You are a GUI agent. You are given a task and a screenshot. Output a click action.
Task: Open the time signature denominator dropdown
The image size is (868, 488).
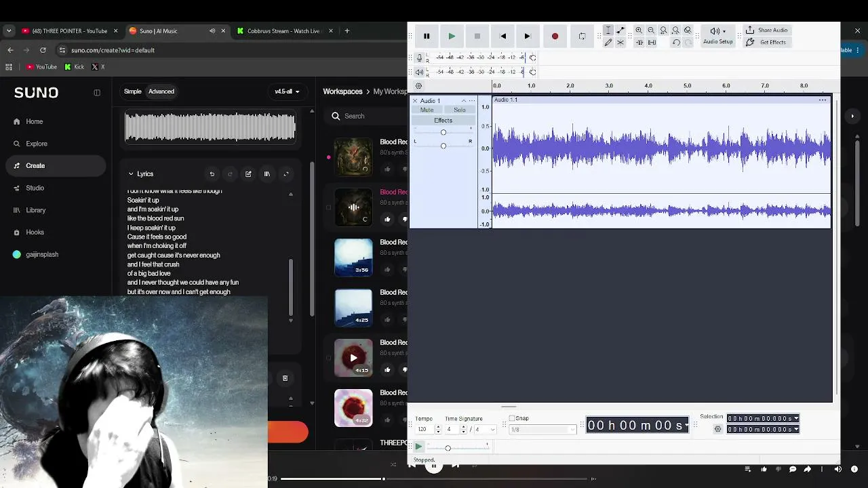485,430
